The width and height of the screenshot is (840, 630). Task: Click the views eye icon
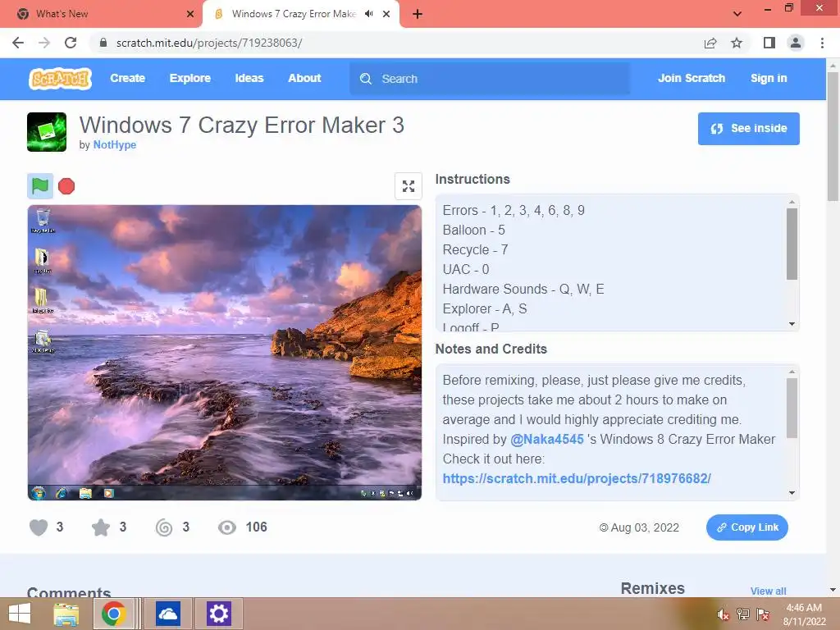[227, 527]
